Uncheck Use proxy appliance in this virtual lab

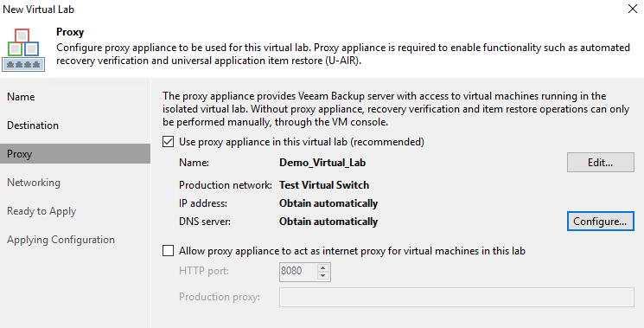[x=168, y=142]
